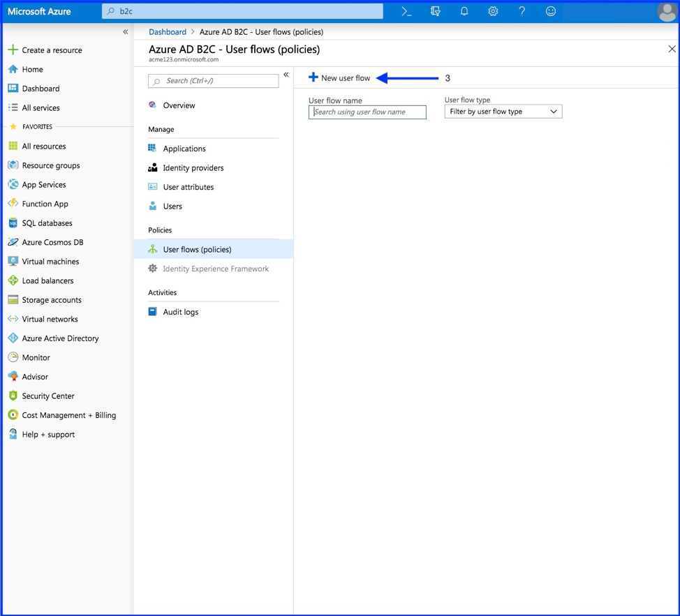Collapse the Azure AD B2C blade menu
The image size is (680, 616).
click(286, 75)
